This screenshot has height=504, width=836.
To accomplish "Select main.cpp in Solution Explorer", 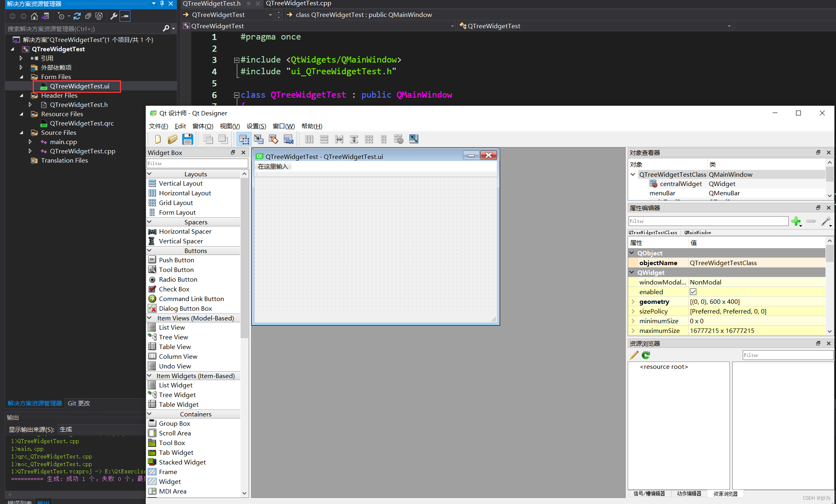I will tap(63, 142).
